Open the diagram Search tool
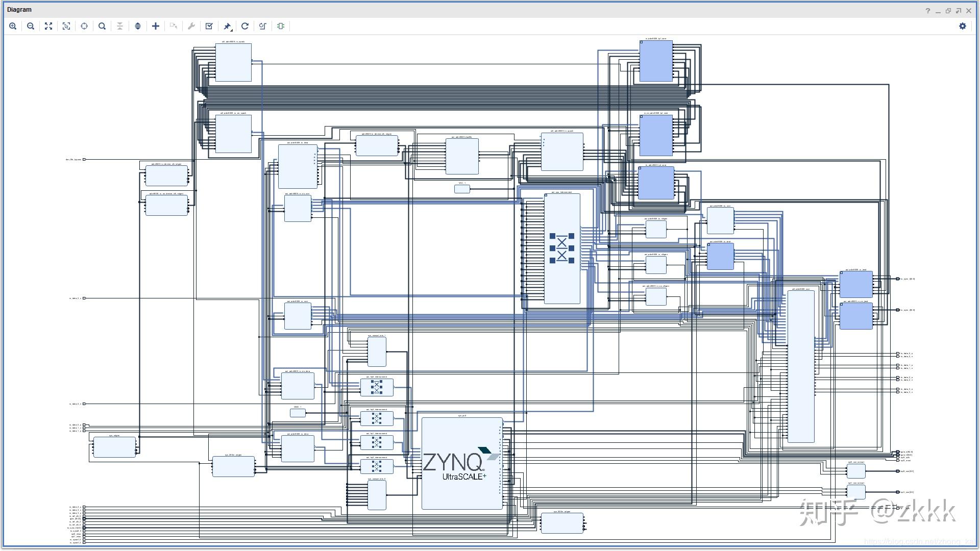 tap(102, 26)
